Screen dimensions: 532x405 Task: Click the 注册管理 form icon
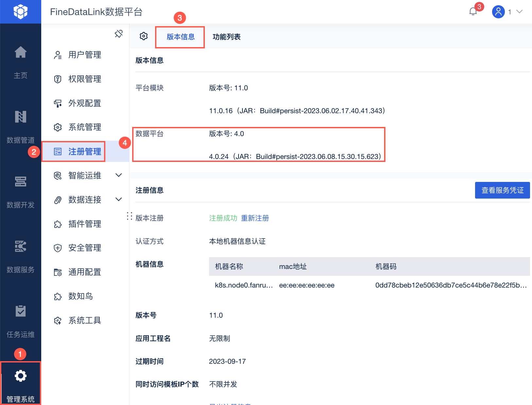click(x=58, y=151)
